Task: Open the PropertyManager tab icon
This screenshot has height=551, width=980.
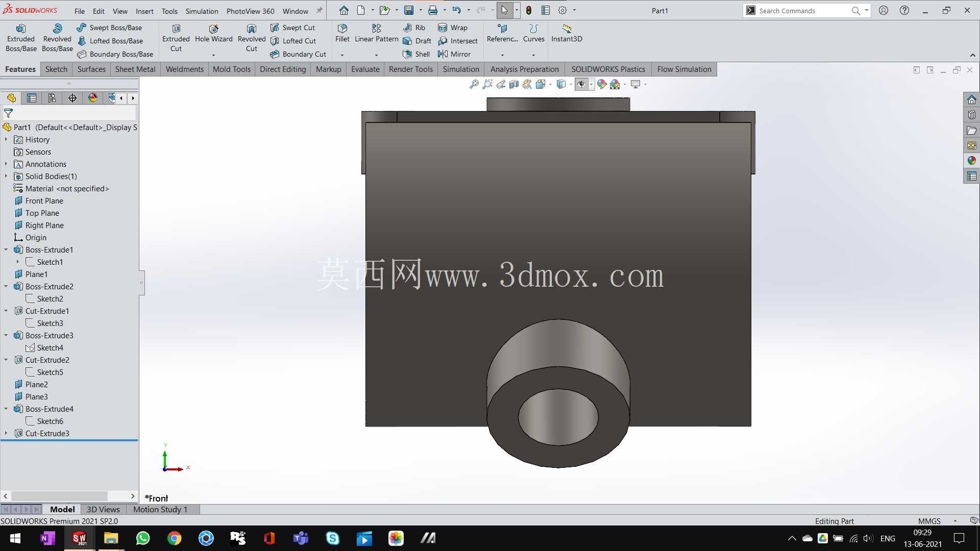Action: coord(32,98)
